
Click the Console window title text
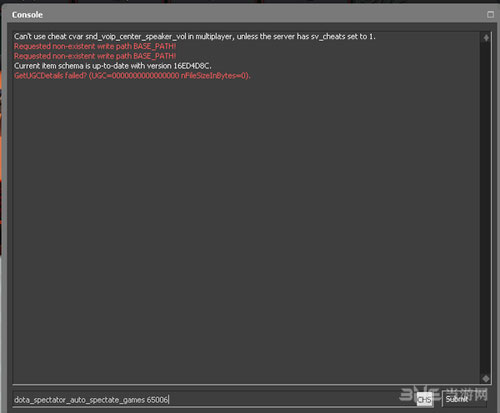click(x=27, y=15)
